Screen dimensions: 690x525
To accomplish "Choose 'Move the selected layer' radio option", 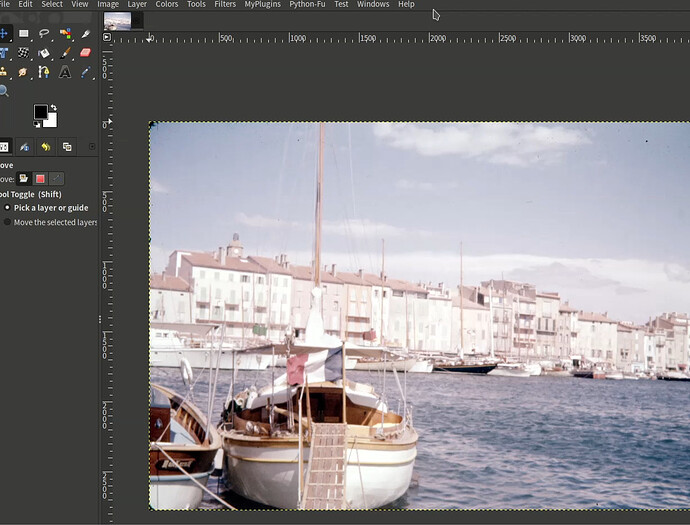I will pos(8,222).
